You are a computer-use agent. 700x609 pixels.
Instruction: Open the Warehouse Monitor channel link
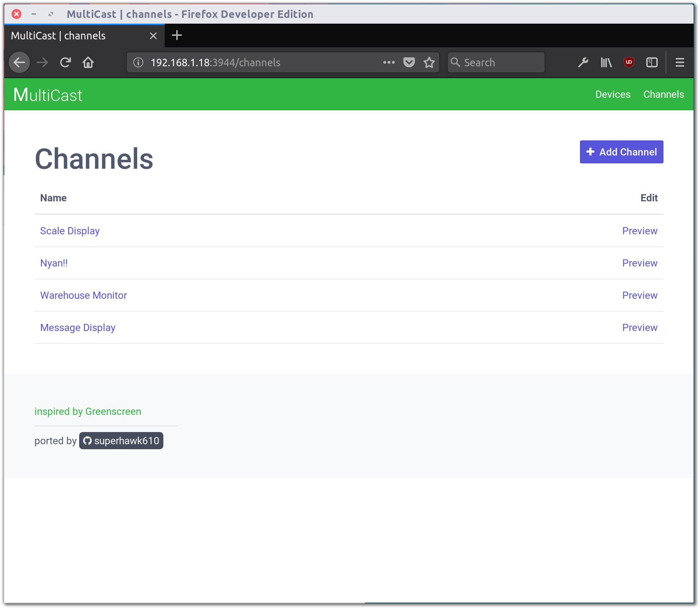[83, 295]
